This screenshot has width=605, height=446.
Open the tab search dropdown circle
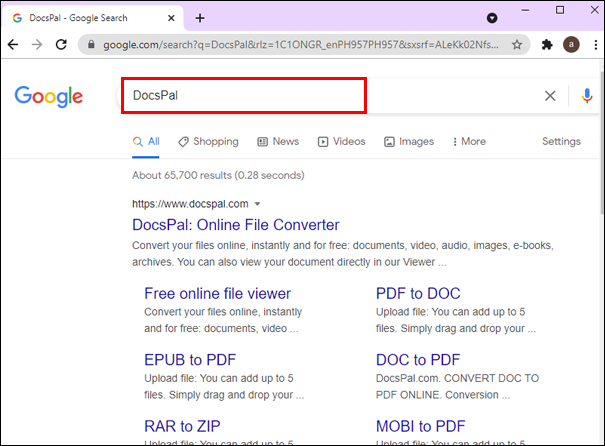[492, 18]
